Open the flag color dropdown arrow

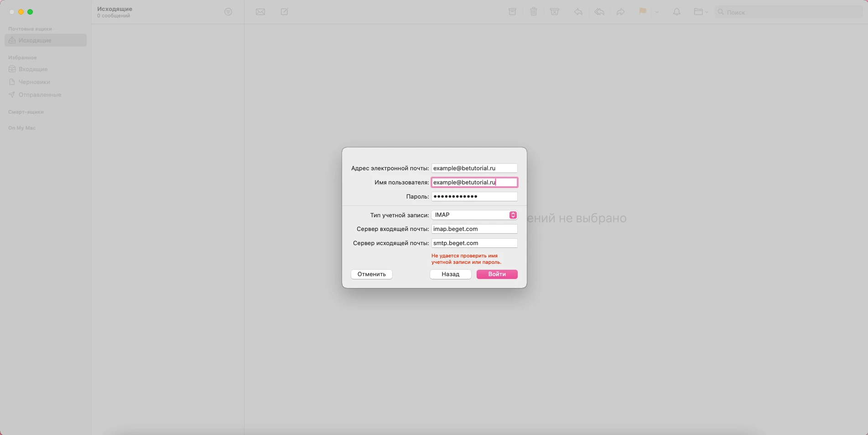657,12
